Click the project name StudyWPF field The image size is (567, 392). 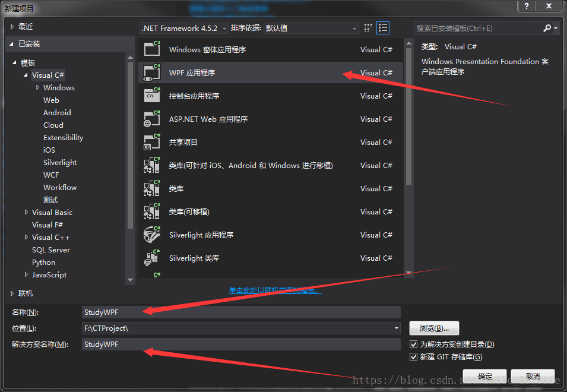(x=241, y=312)
